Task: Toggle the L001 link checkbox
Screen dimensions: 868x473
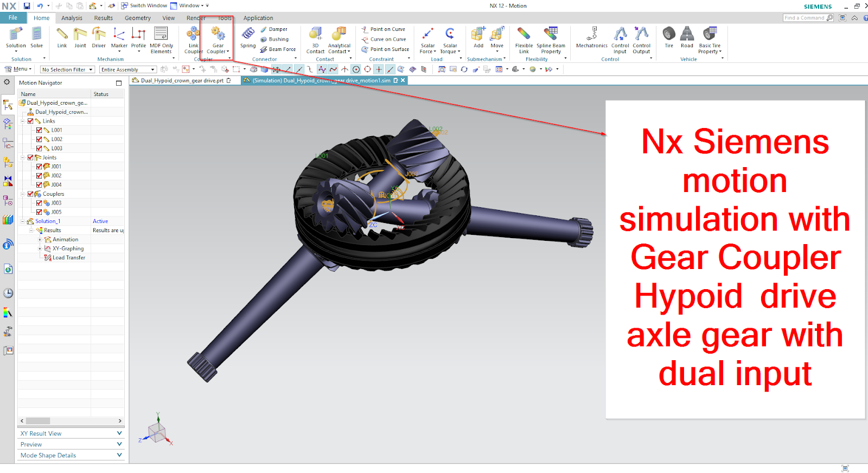Action: tap(39, 130)
